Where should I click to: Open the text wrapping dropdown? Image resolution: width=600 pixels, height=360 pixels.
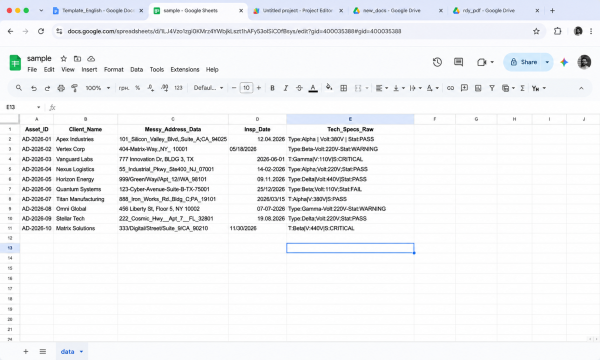tap(416, 88)
